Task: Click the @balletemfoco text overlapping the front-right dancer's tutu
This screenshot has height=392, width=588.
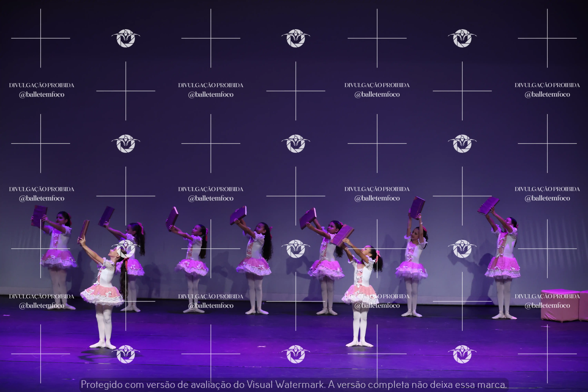Action: (377, 305)
